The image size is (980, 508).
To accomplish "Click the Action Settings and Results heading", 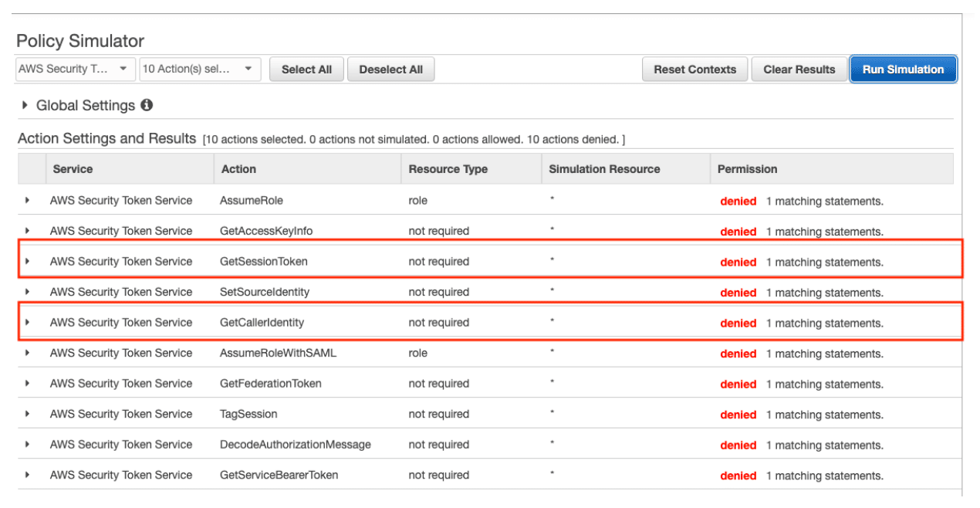I will point(107,139).
